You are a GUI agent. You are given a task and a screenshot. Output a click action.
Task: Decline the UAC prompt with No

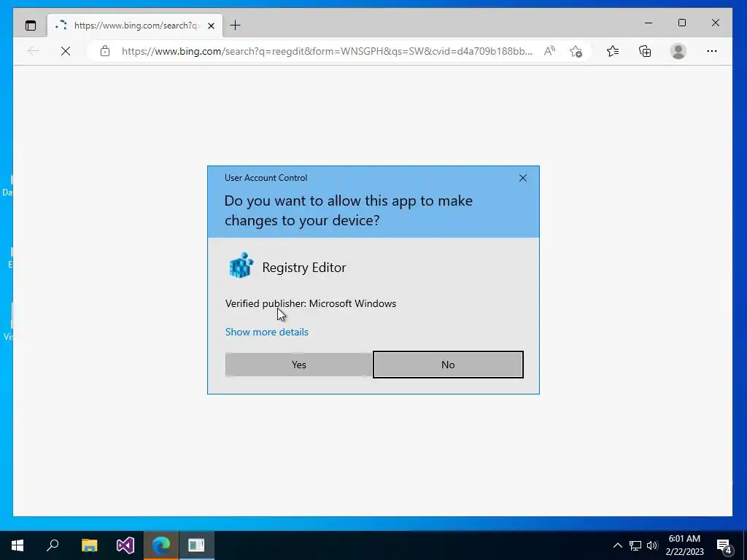click(448, 365)
